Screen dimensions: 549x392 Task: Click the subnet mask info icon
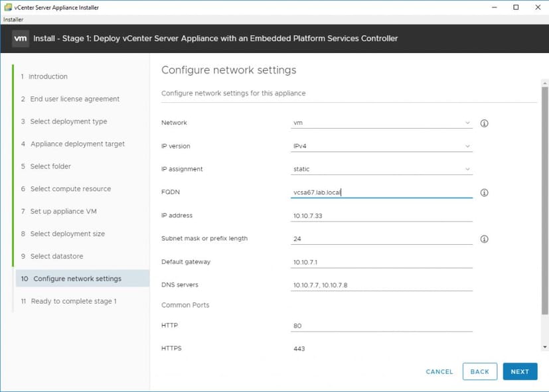click(x=484, y=239)
